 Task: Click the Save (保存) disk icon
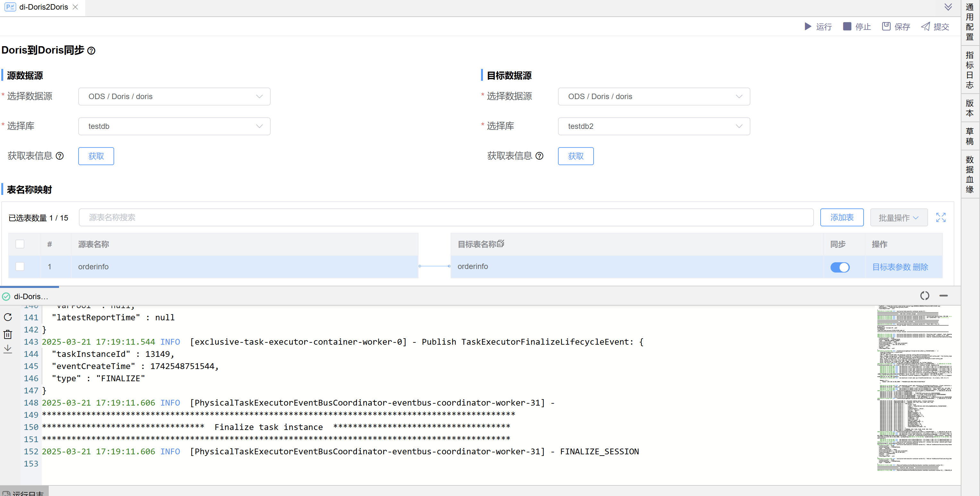pos(886,27)
